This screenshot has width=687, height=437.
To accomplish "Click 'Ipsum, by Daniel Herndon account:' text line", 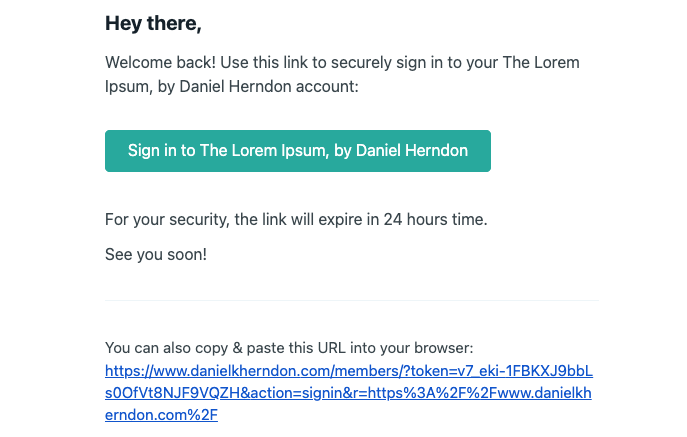I will coord(232,87).
